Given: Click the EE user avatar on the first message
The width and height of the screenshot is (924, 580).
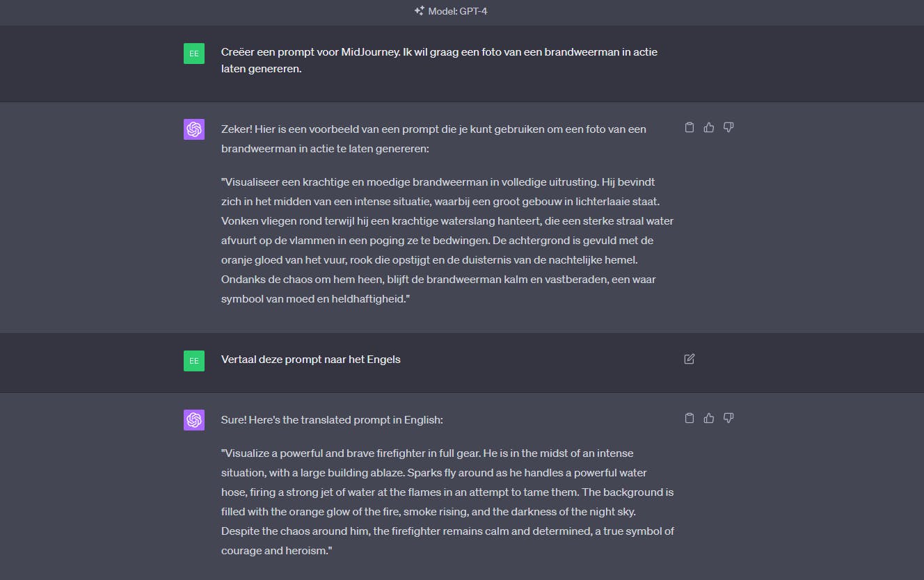Looking at the screenshot, I should [x=194, y=54].
